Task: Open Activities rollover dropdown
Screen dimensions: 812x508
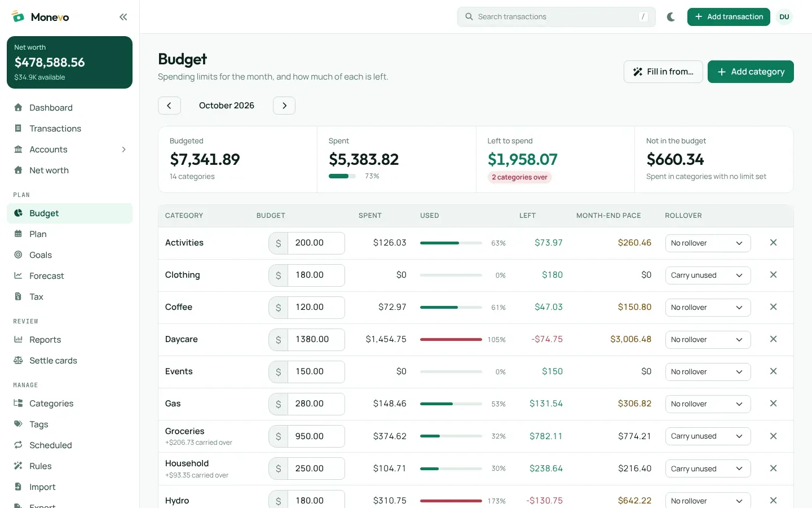Action: (708, 243)
